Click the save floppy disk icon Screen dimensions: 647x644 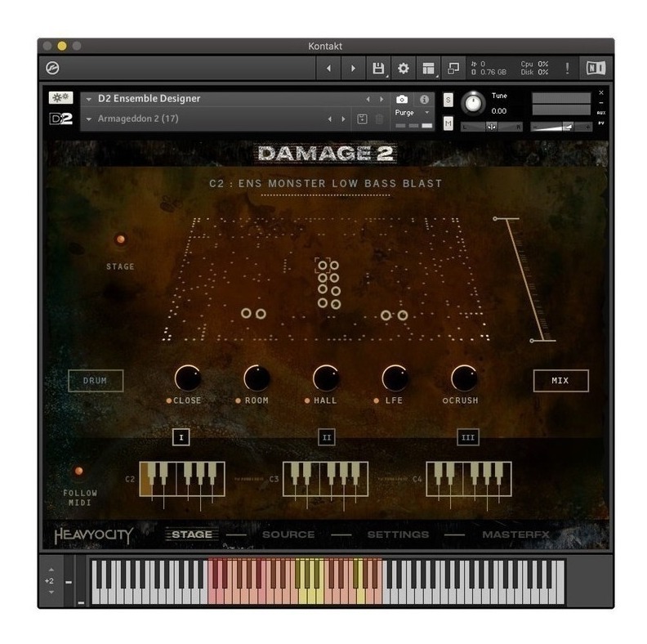click(378, 69)
